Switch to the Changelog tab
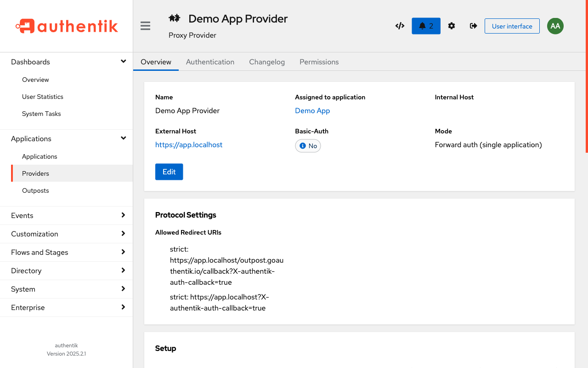This screenshot has height=368, width=588. tap(267, 62)
